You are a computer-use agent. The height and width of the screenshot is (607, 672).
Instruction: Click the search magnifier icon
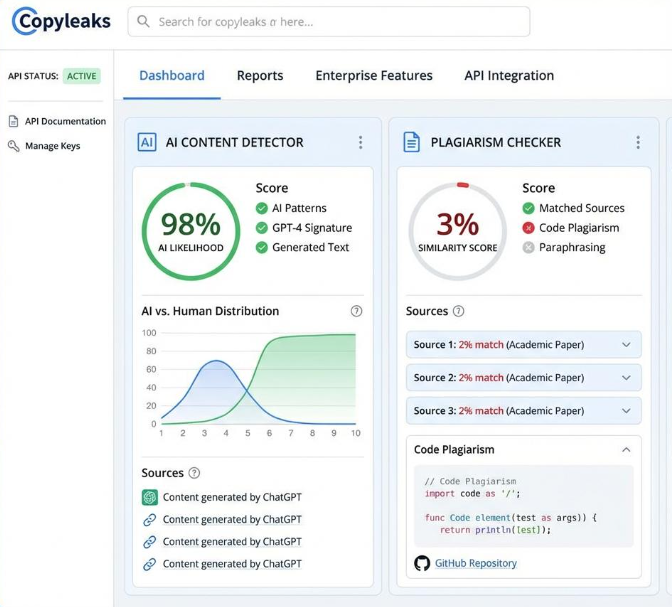[x=143, y=21]
